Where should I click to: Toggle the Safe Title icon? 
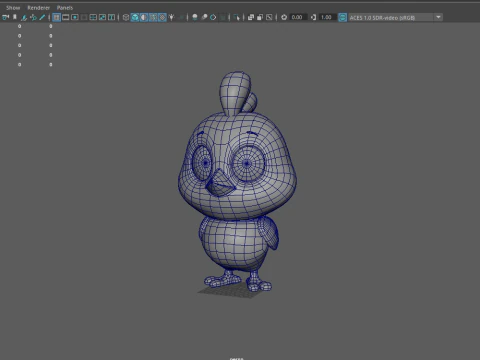pyautogui.click(x=111, y=17)
